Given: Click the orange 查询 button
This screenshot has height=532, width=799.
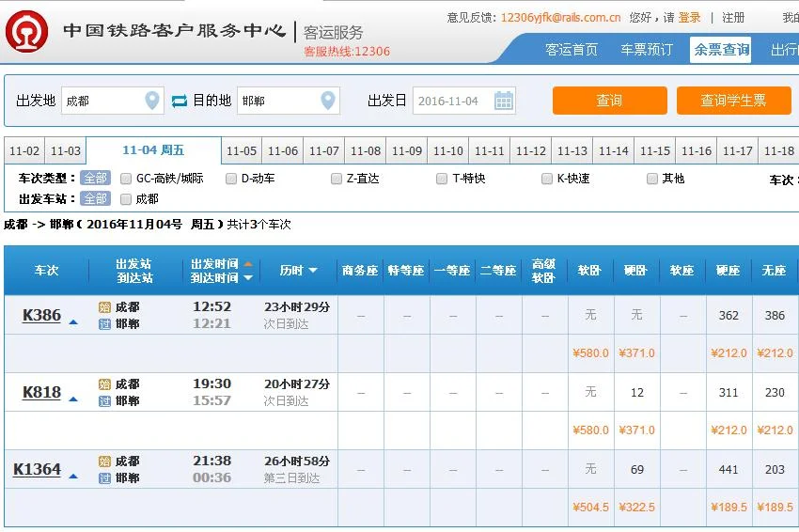Looking at the screenshot, I should point(610,101).
